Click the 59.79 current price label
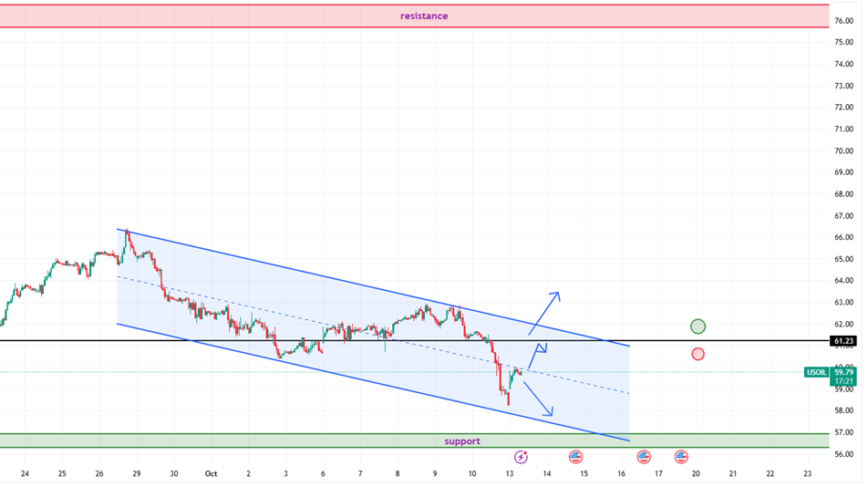 click(843, 372)
